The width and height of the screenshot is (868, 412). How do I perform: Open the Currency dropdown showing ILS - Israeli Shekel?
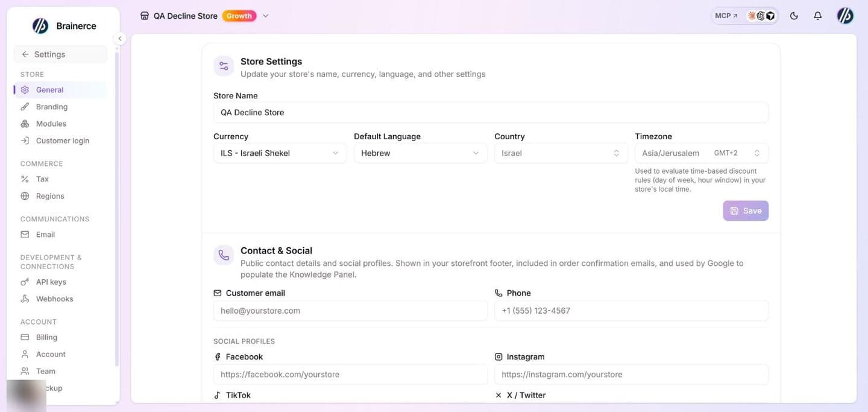(280, 153)
